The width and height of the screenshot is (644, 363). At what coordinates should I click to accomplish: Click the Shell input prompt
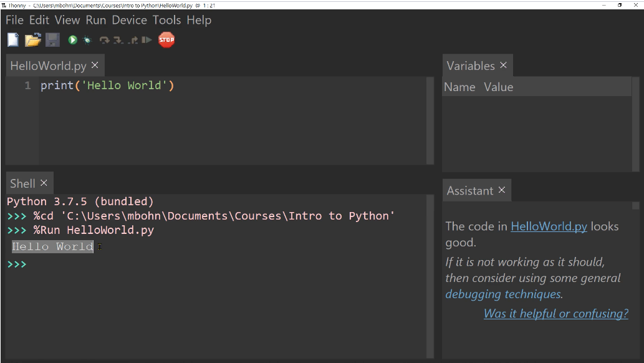[x=37, y=263]
